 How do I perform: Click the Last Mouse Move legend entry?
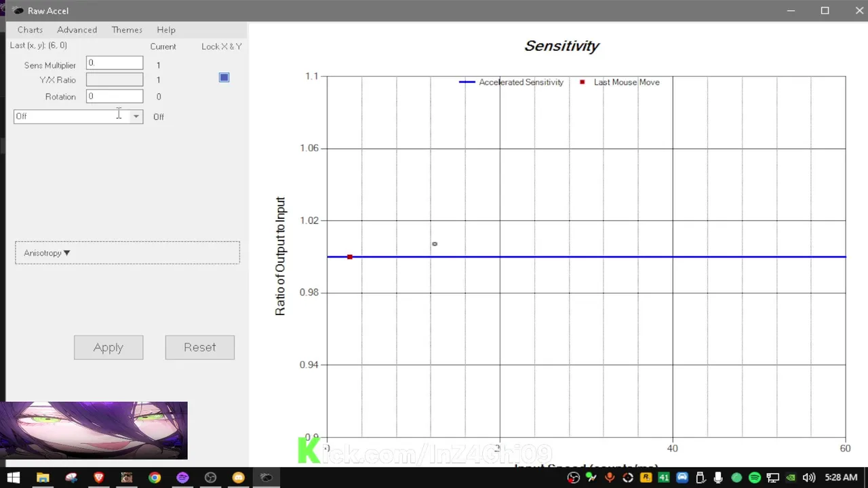619,82
